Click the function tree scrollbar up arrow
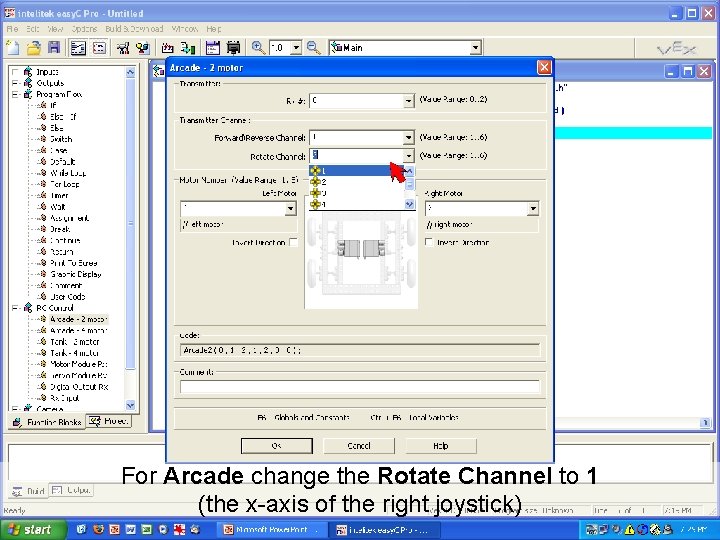This screenshot has width=720, height=540. coord(130,72)
